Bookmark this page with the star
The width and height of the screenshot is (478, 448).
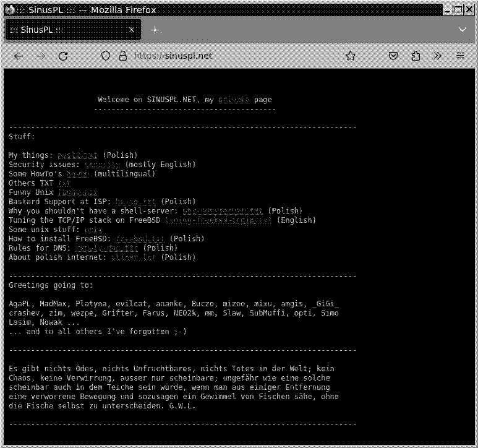coord(351,56)
